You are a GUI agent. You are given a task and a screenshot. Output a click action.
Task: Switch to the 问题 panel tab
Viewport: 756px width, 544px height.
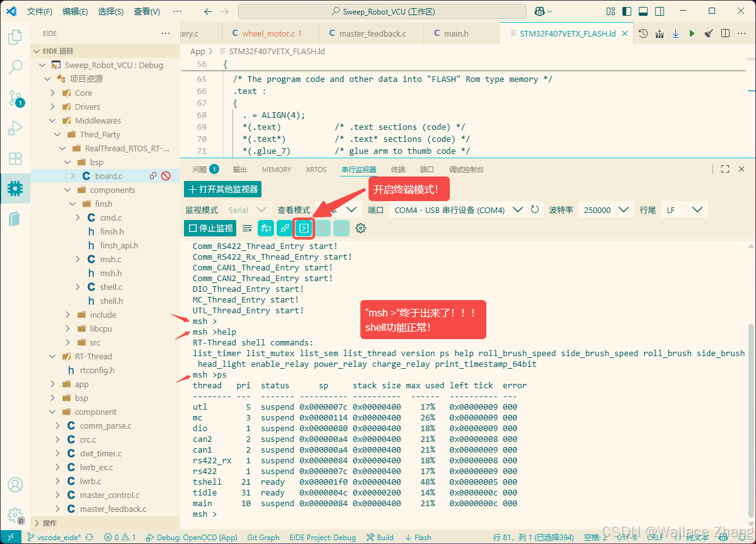[x=205, y=169]
